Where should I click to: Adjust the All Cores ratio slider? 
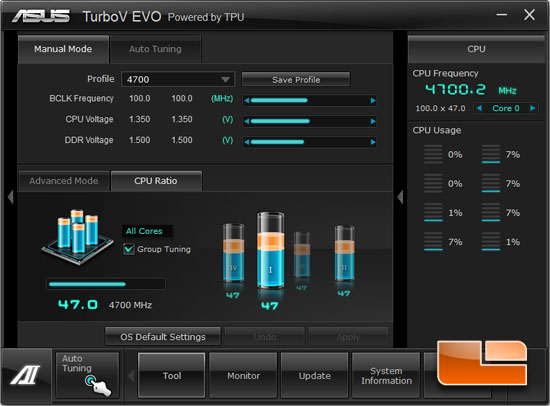pyautogui.click(x=106, y=284)
